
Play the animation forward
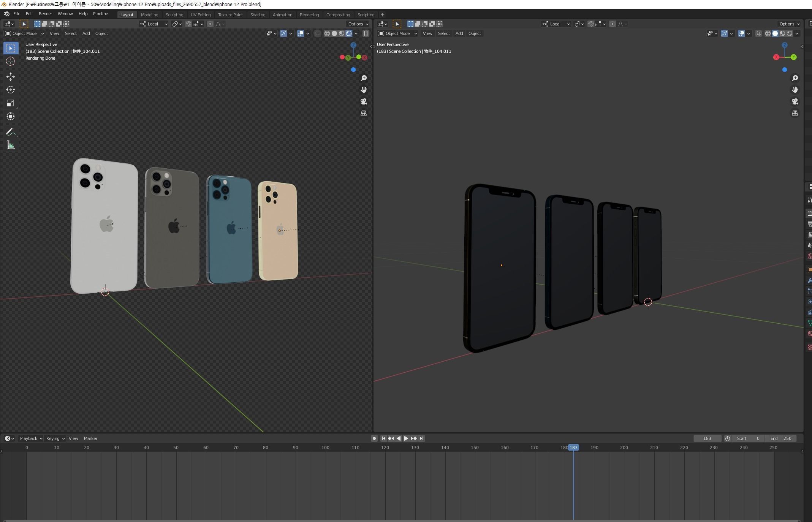tap(406, 438)
